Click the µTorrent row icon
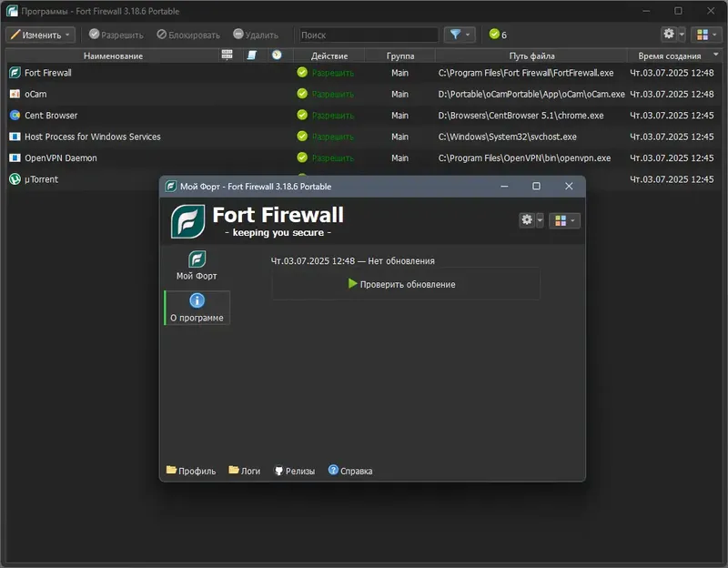This screenshot has height=568, width=728. click(15, 178)
